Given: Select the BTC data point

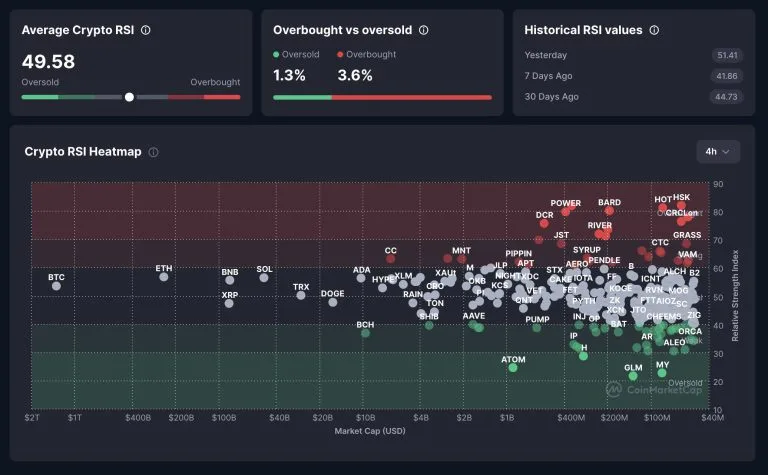Looking at the screenshot, I should coord(56,285).
